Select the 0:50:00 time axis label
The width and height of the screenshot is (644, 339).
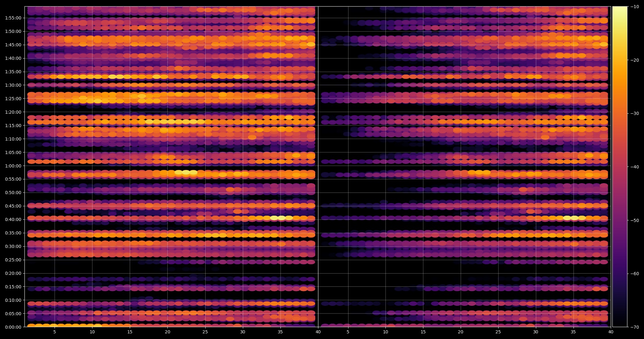(x=13, y=193)
